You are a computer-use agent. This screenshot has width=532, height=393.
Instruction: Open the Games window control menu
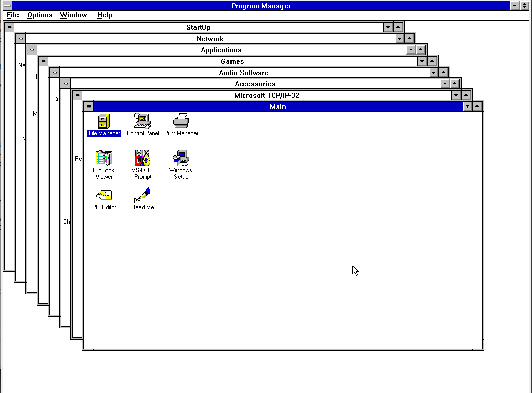[43, 61]
